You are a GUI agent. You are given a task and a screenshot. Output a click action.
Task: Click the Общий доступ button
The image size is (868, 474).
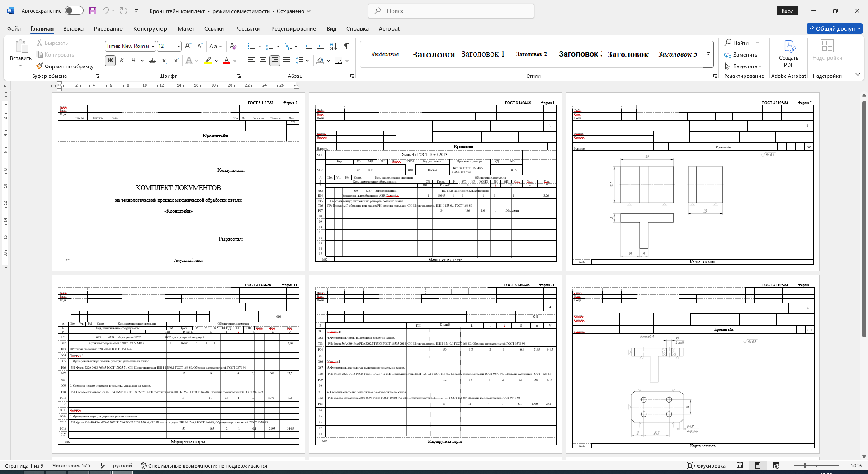pos(834,28)
